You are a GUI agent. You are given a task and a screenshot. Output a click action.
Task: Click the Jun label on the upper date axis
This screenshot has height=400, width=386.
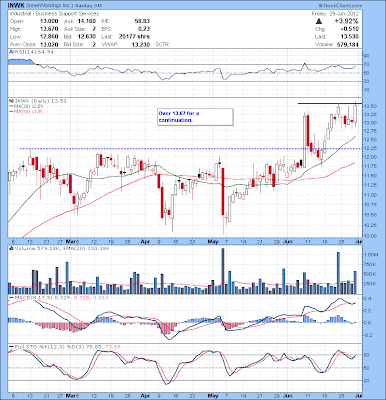pyautogui.click(x=287, y=241)
